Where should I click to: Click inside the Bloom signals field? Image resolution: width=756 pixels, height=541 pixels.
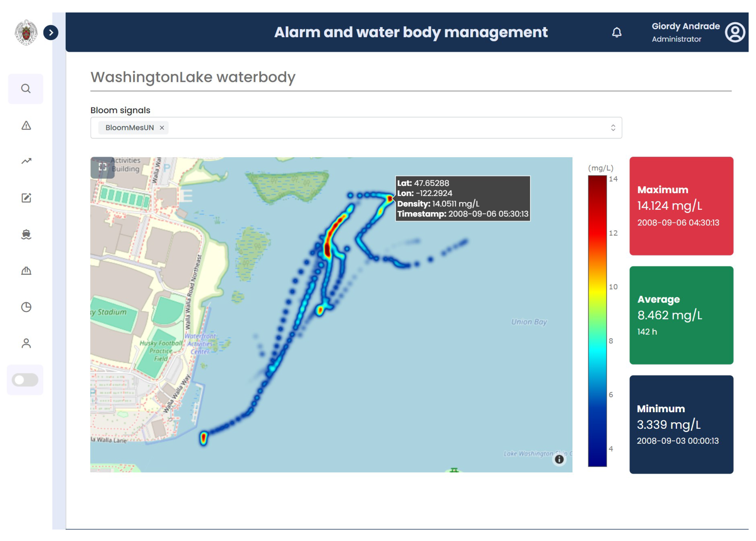366,127
